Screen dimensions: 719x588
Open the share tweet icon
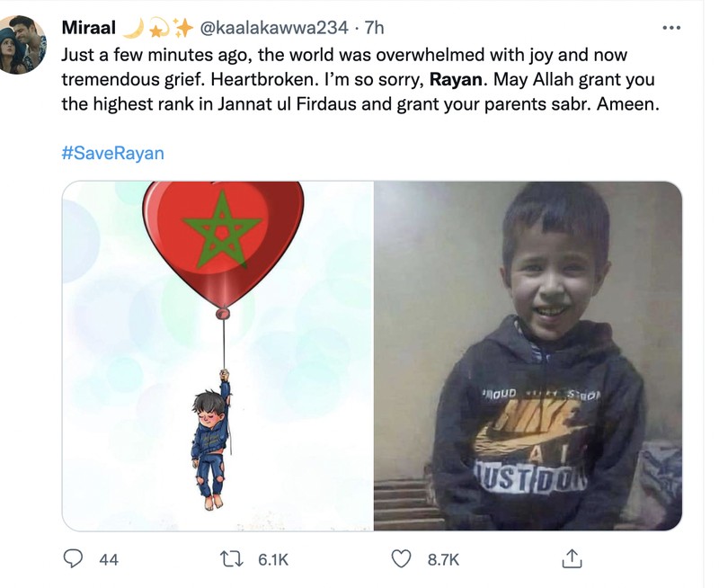point(572,558)
